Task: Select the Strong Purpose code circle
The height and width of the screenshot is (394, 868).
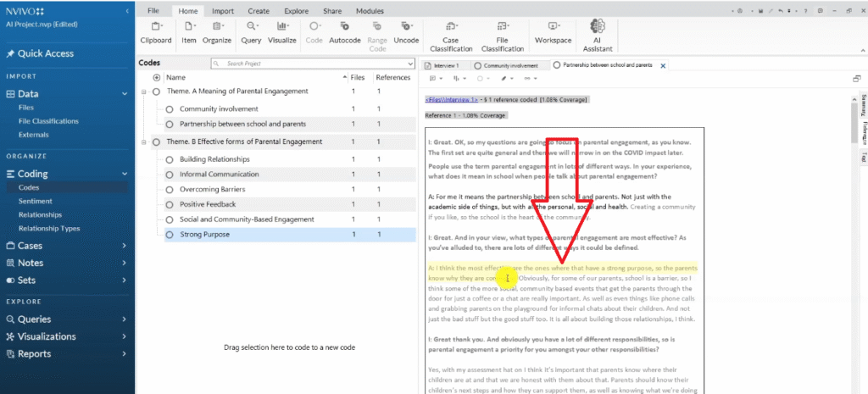Action: click(x=170, y=235)
